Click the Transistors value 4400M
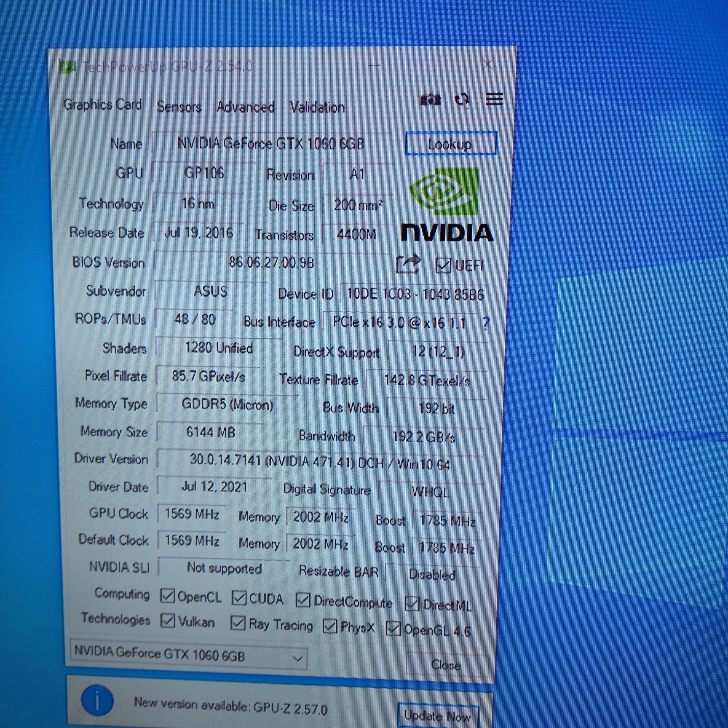Image resolution: width=728 pixels, height=728 pixels. pos(356,234)
